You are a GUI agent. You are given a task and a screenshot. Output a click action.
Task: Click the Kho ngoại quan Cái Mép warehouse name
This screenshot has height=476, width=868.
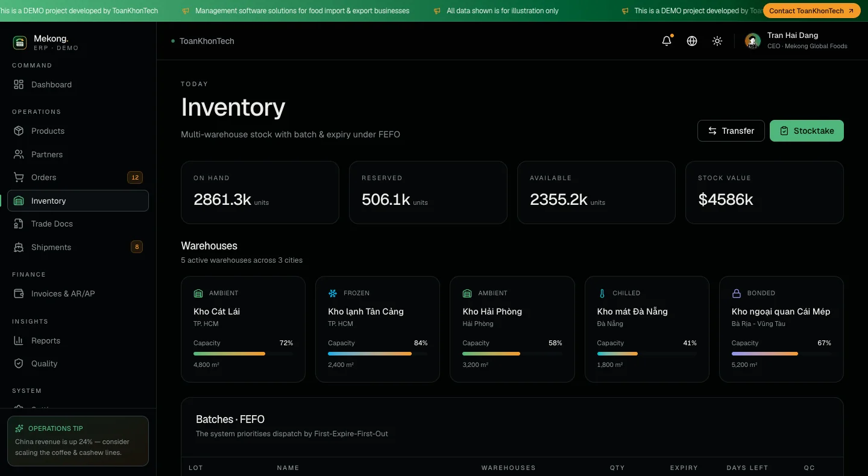pyautogui.click(x=781, y=312)
